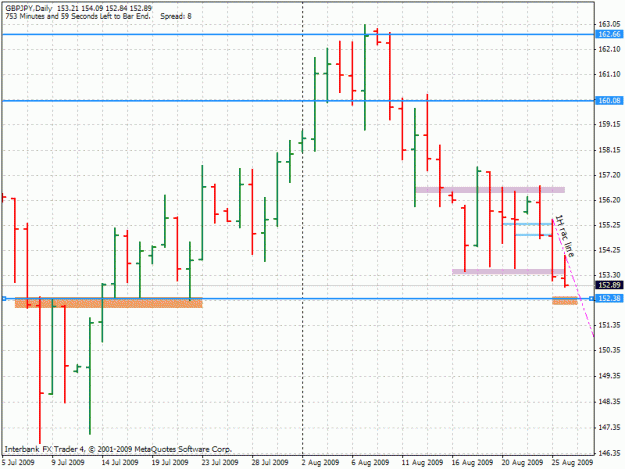
Task: Click the '28 Jul 2009' date label
Action: click(x=270, y=463)
